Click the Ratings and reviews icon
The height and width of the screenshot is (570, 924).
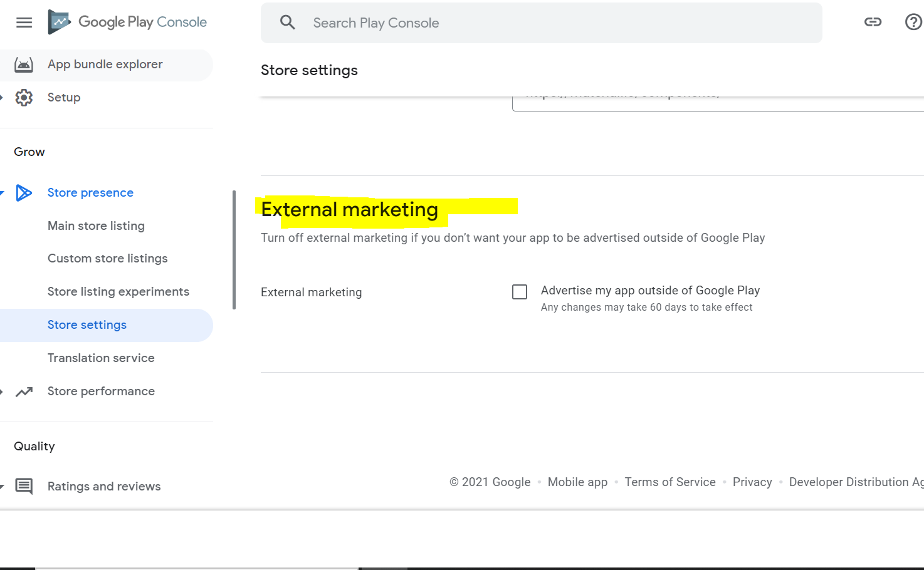pos(24,486)
